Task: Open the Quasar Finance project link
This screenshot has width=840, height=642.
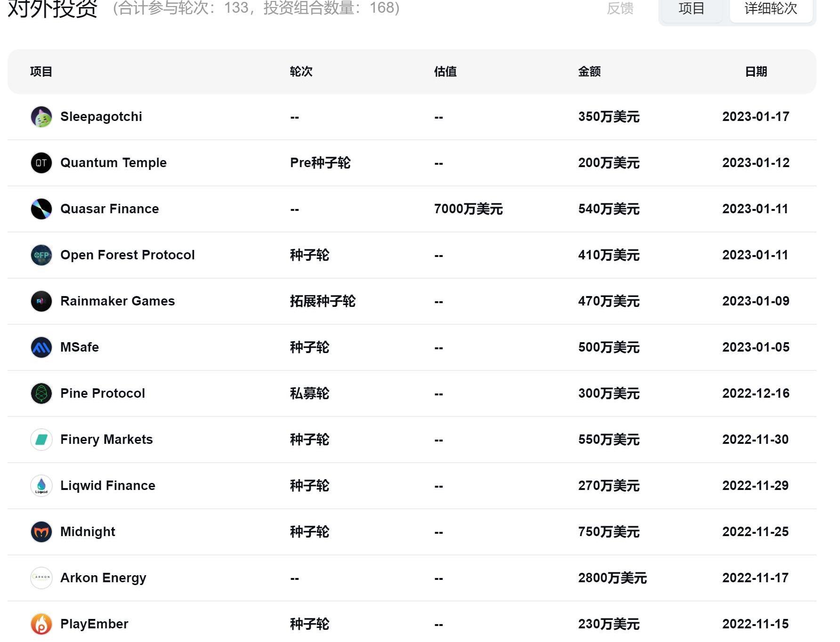Action: click(x=110, y=209)
